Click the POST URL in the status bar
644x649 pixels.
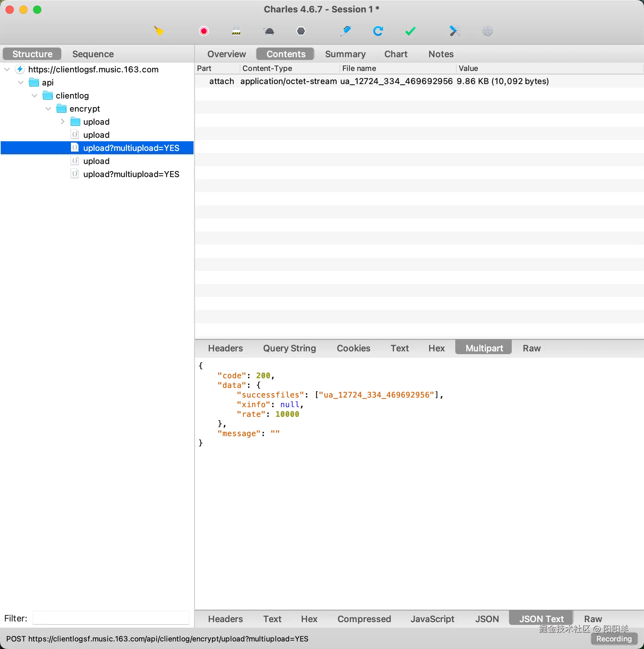[x=157, y=639]
